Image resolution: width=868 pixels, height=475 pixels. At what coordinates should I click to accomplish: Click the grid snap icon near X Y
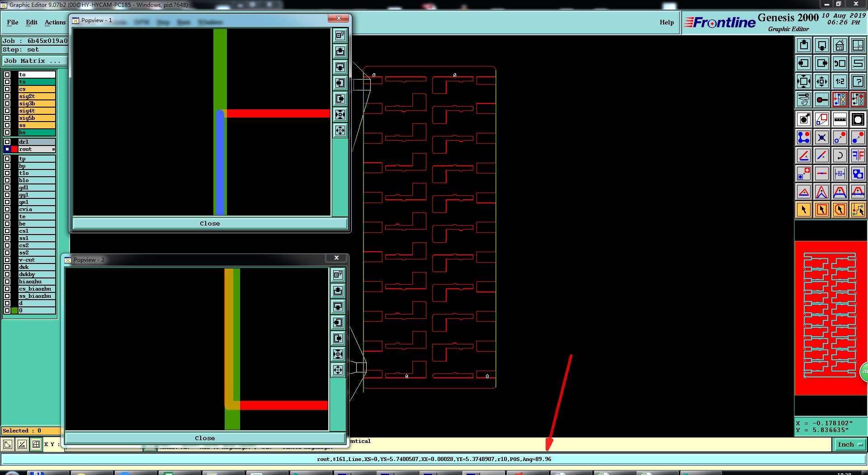(x=36, y=444)
